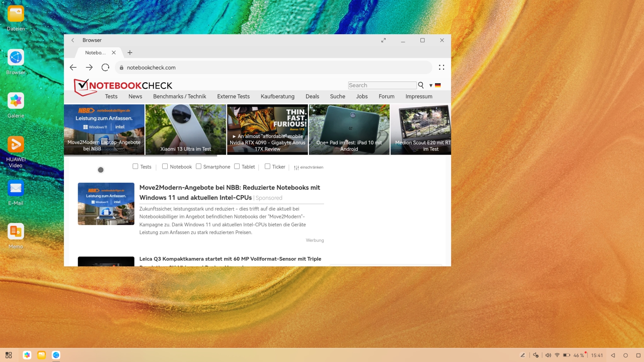Viewport: 644px width, 362px height.
Task: Go to the Jobs page
Action: click(x=362, y=96)
